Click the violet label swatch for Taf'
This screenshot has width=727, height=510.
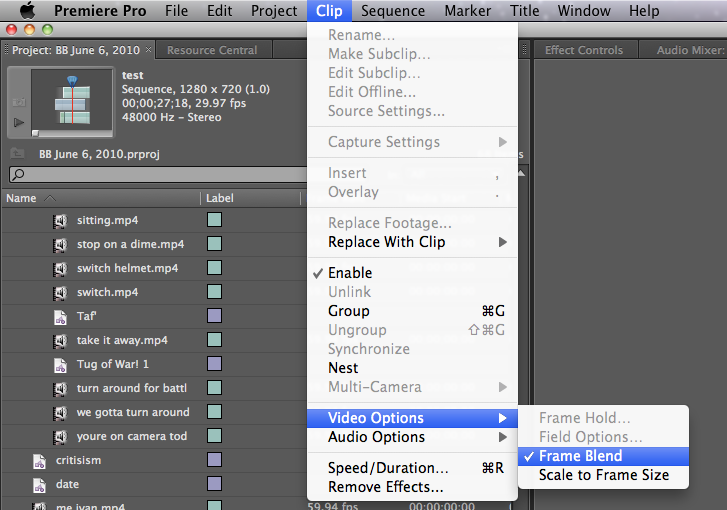click(214, 316)
